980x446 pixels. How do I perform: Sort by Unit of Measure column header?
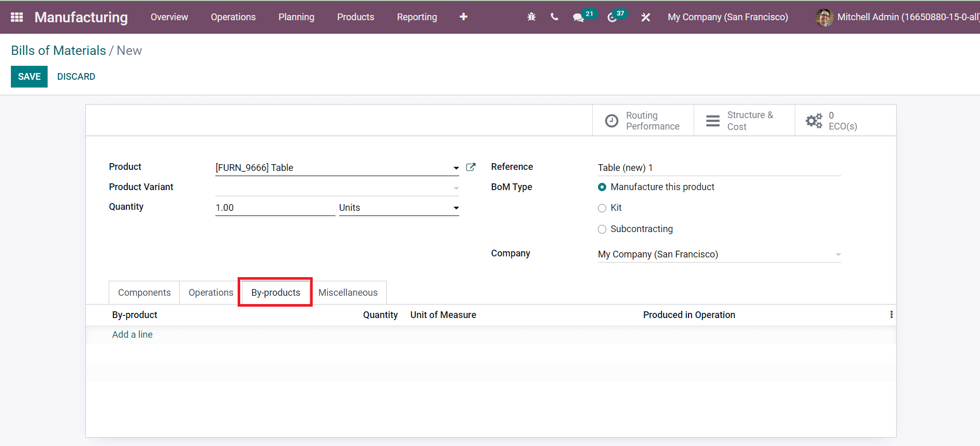click(x=443, y=315)
